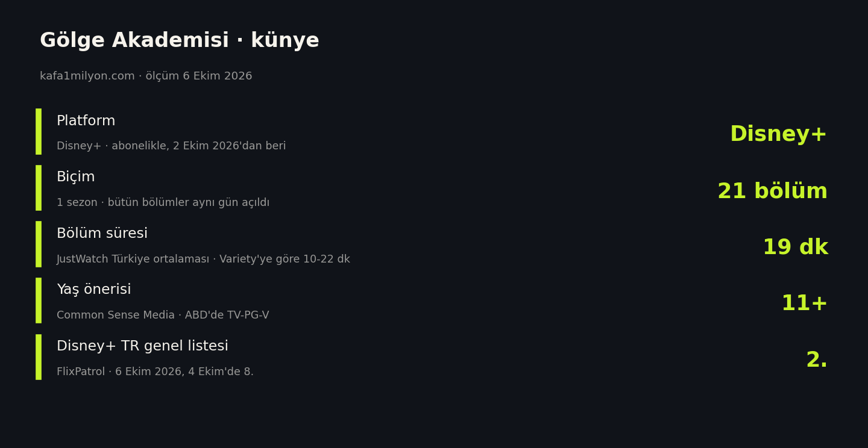Click the 1 sezon description text
868x448 pixels.
pyautogui.click(x=163, y=203)
